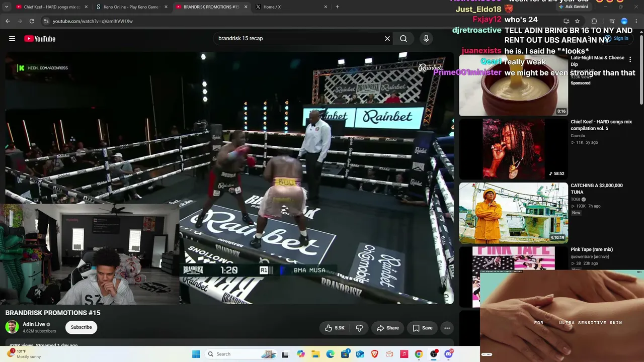Open Pink Tape (rare mix) title
The image size is (644, 362).
592,249
